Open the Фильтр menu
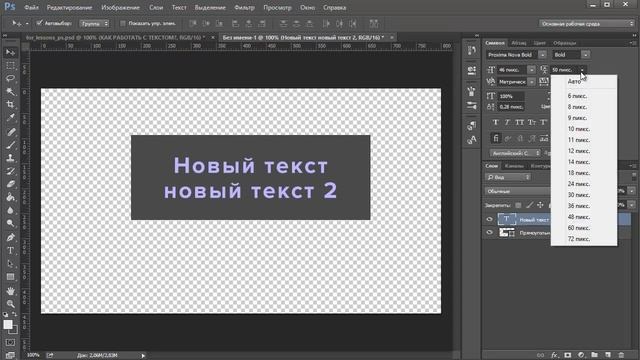The width and height of the screenshot is (640, 360). pos(244,7)
